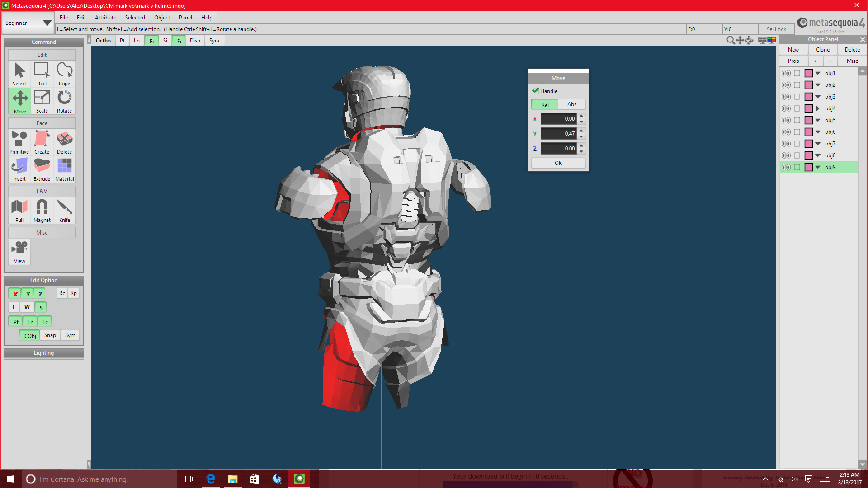
Task: Activate the Rotate tool
Action: (65, 101)
